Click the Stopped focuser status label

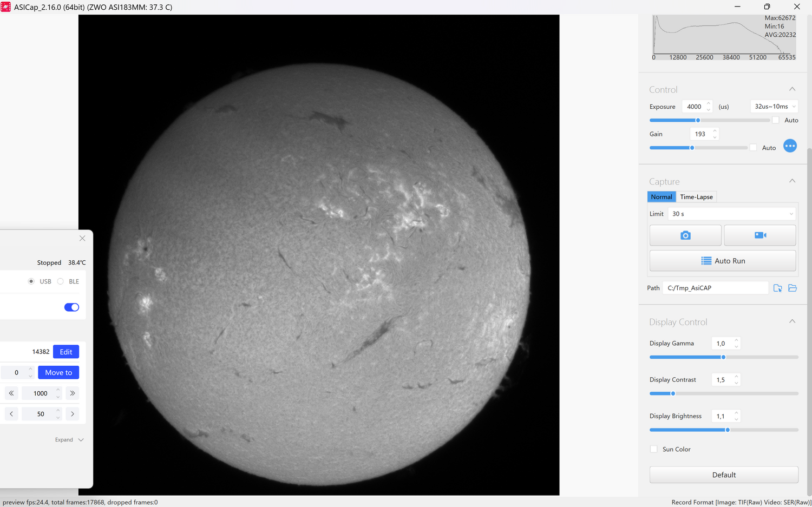tap(49, 262)
